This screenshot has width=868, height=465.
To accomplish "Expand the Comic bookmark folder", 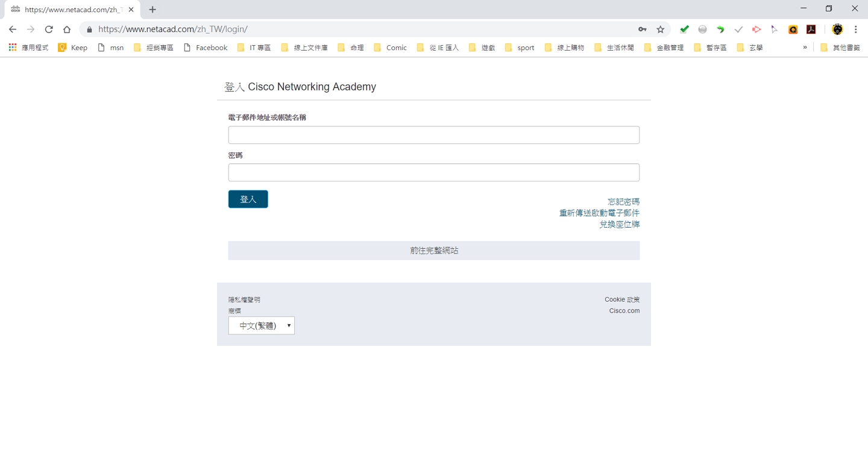I will (390, 48).
